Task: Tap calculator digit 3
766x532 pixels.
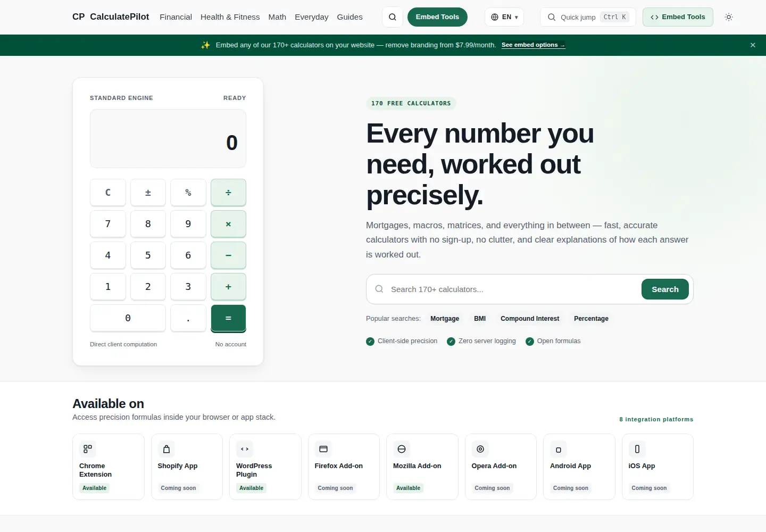Action: click(x=188, y=287)
